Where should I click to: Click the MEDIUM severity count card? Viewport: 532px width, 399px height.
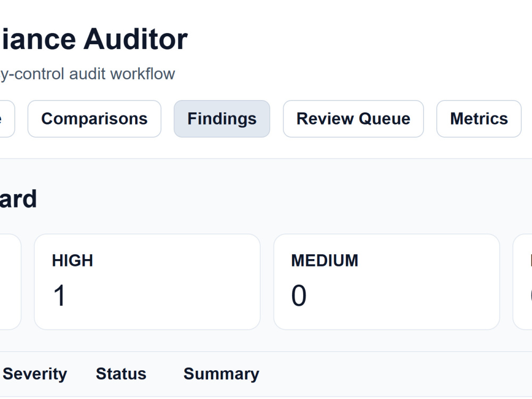click(x=386, y=281)
